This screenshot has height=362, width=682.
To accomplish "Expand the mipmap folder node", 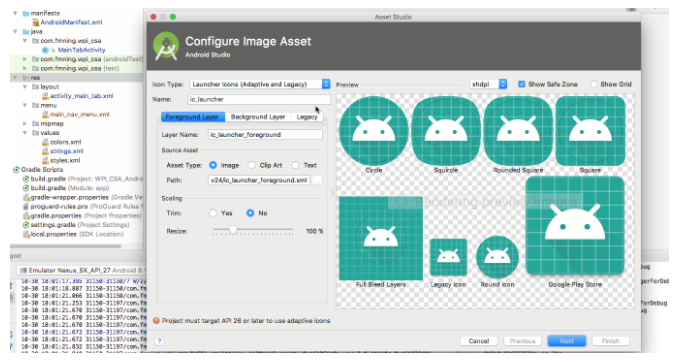I will (25, 124).
